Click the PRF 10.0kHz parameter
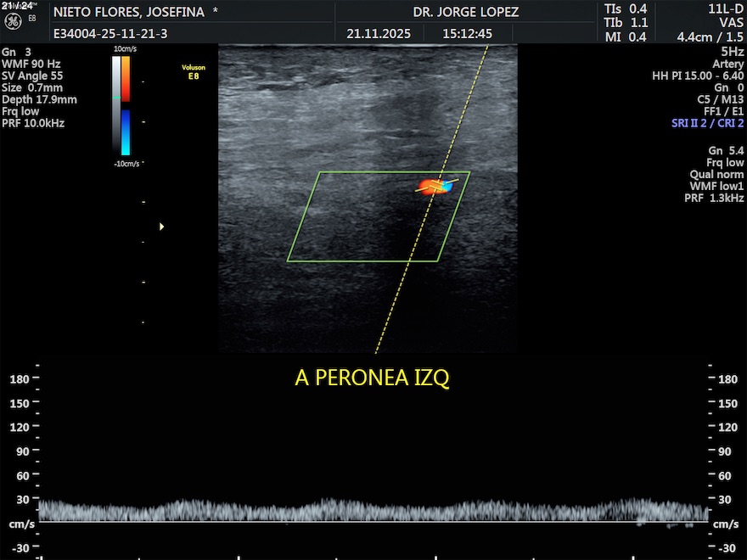Image resolution: width=747 pixels, height=560 pixels. pyautogui.click(x=33, y=123)
